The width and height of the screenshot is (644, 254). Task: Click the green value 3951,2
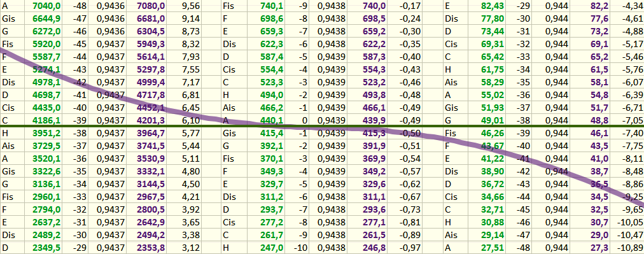[x=47, y=133]
